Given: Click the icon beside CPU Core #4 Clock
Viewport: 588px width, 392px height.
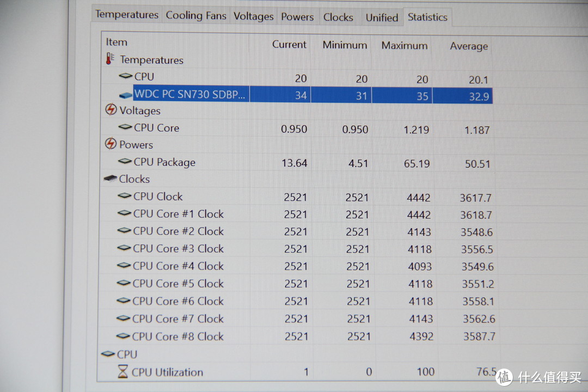Looking at the screenshot, I should 124,265.
